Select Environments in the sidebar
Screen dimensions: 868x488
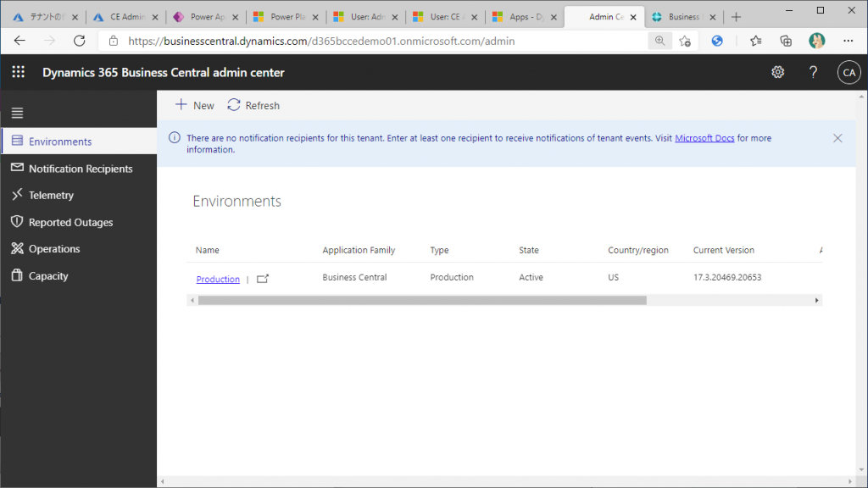tap(79, 141)
